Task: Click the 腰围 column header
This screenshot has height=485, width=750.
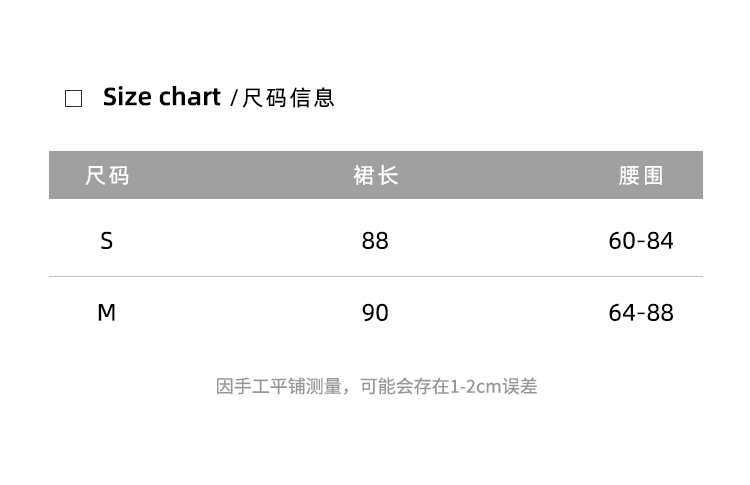Action: [x=641, y=176]
